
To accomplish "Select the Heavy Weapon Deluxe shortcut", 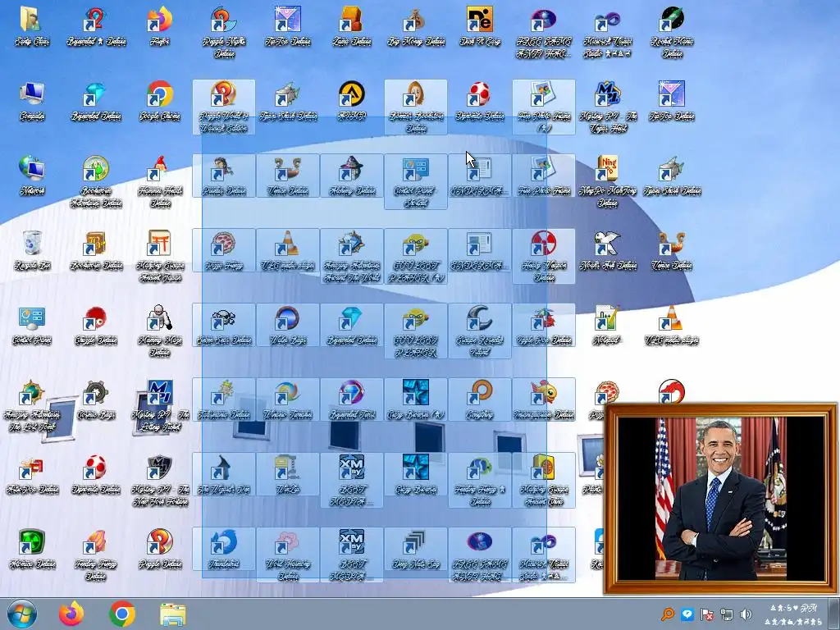I will (x=544, y=256).
